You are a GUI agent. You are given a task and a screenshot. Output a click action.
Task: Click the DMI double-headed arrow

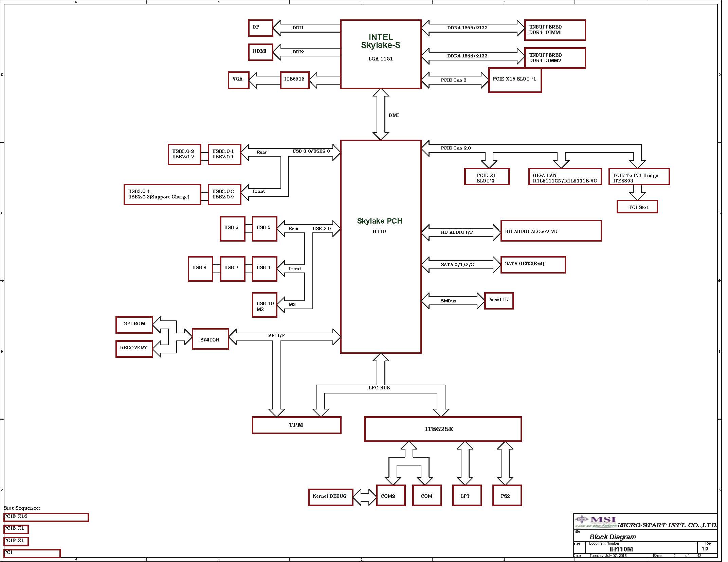click(381, 115)
